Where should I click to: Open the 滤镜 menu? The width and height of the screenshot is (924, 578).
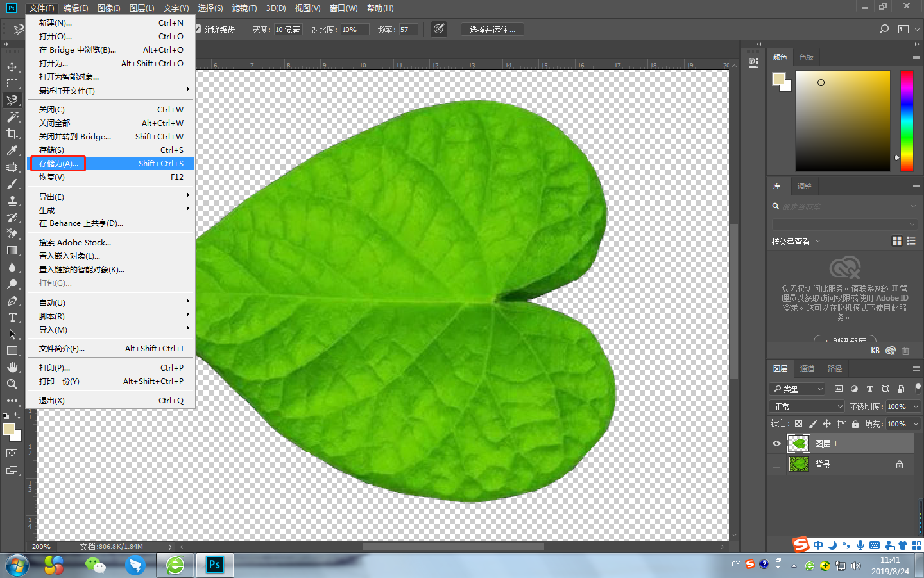coord(244,8)
